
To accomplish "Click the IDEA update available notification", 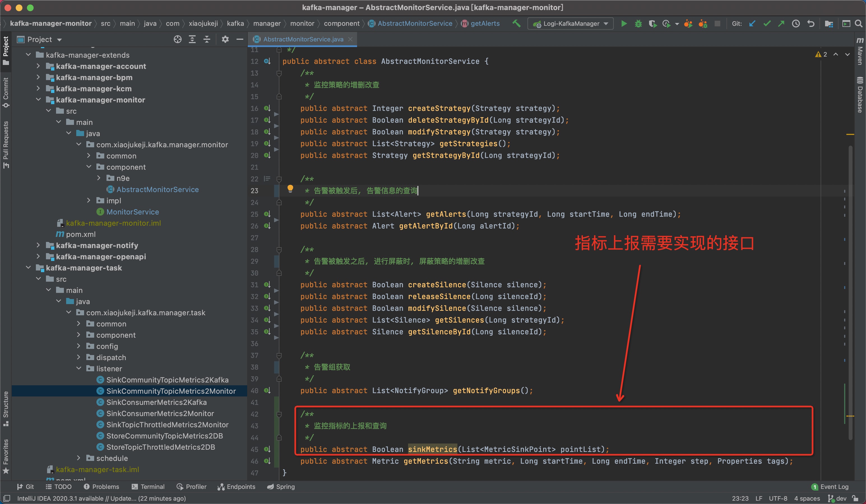I will coord(101,498).
